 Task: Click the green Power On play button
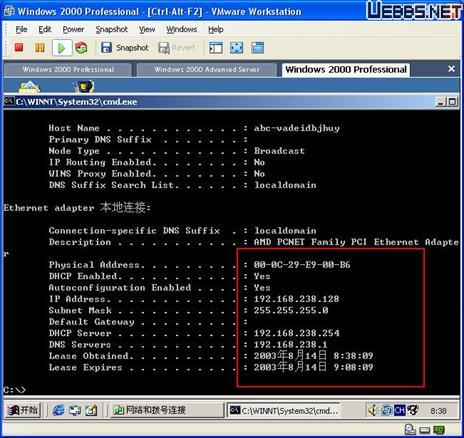point(62,48)
